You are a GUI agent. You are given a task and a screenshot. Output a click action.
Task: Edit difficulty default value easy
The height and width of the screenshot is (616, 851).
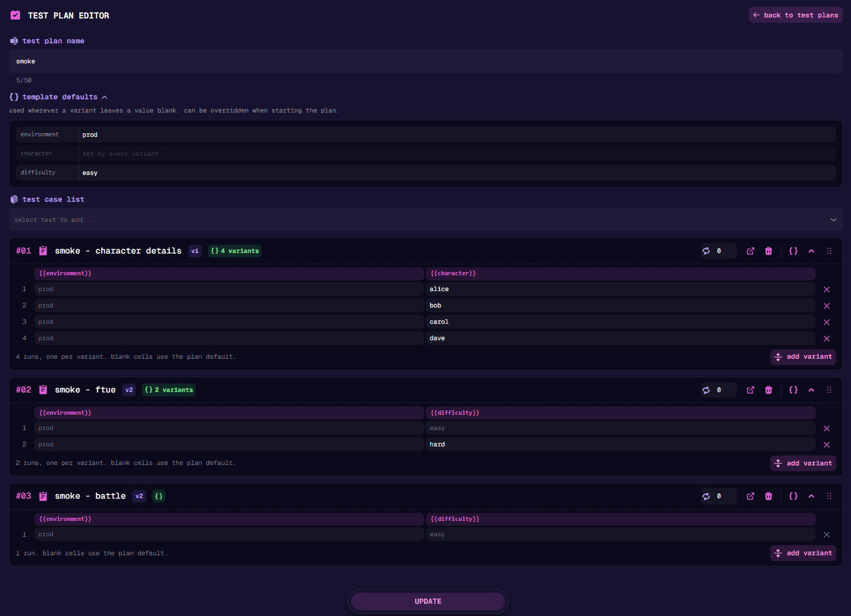tap(457, 173)
